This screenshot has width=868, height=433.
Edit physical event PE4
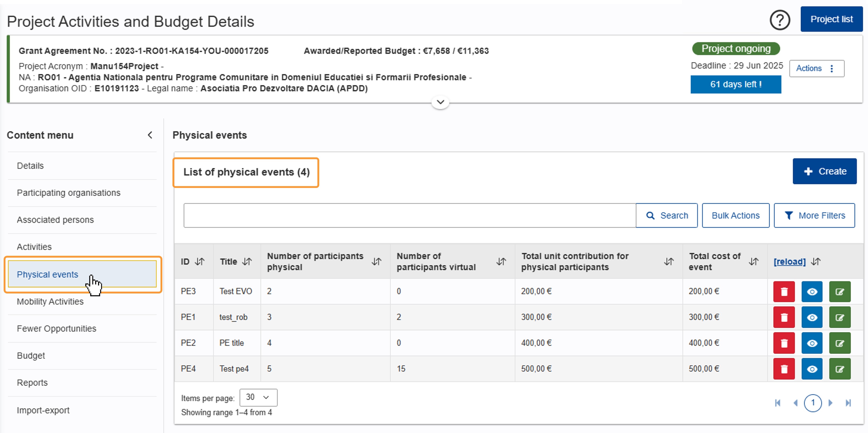(840, 369)
